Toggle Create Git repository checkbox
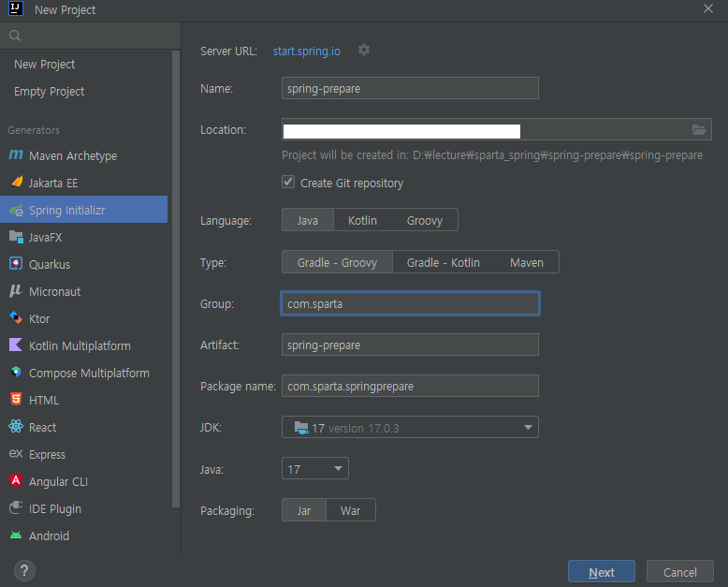Viewport: 728px width, 587px height. coord(288,182)
